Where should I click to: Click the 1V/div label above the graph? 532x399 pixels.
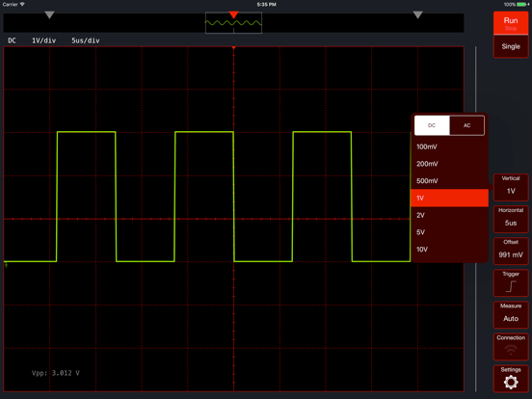pyautogui.click(x=43, y=40)
